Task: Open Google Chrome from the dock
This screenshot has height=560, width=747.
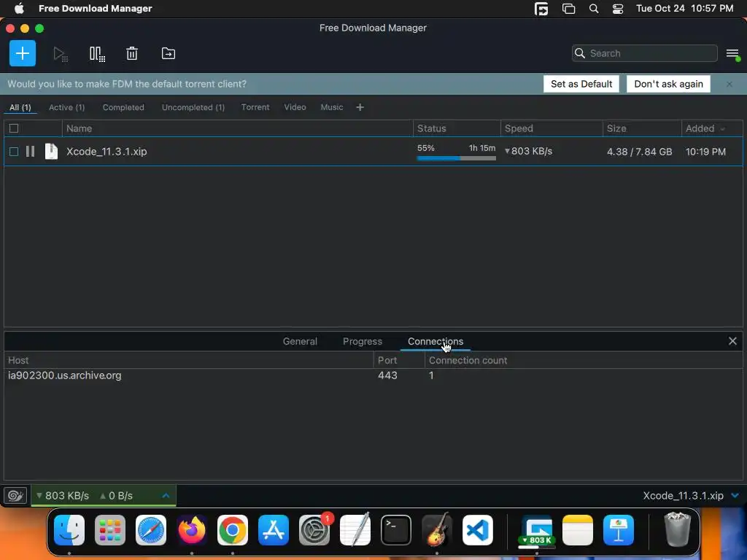Action: click(x=233, y=530)
